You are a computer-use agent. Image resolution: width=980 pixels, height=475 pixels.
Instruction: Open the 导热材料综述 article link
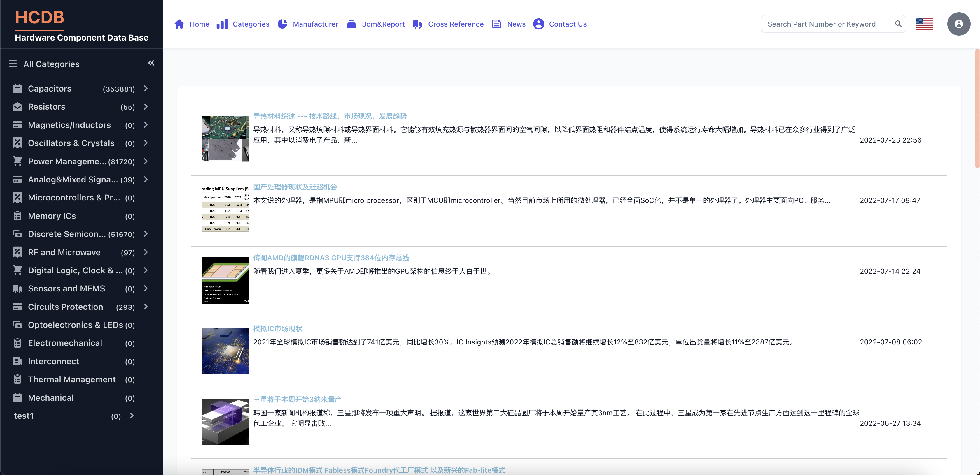[x=330, y=116]
